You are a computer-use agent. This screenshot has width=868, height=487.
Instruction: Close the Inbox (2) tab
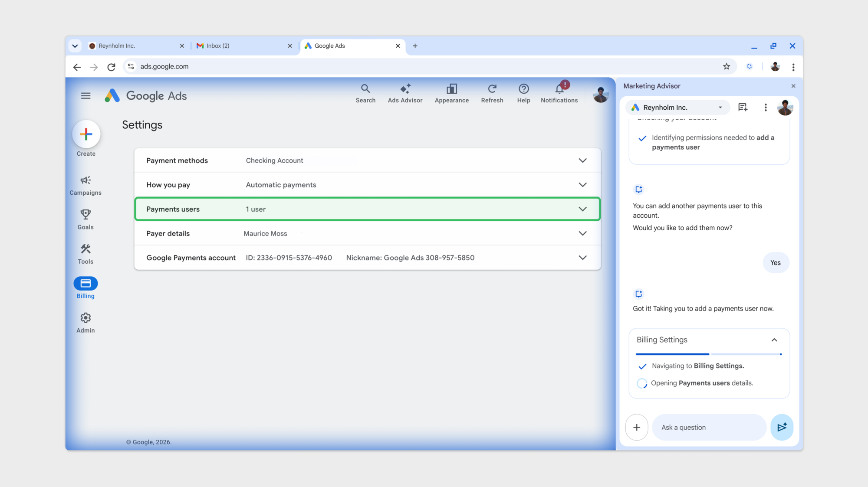click(x=290, y=46)
